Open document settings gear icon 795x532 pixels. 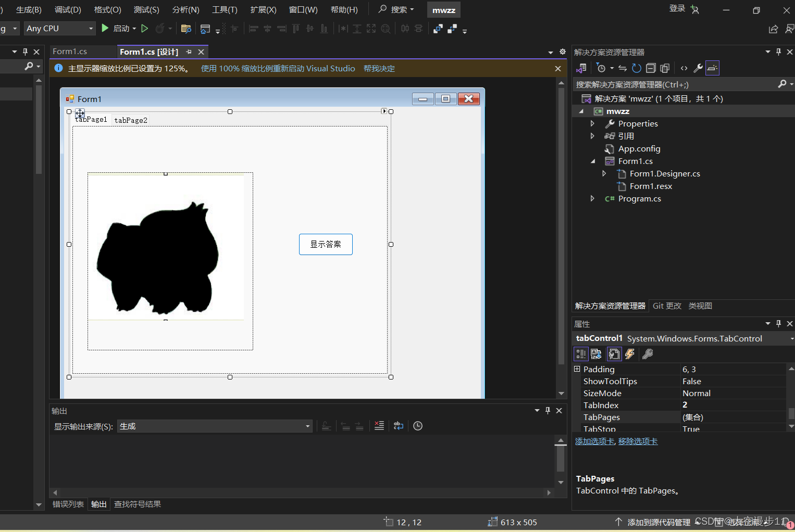pos(563,52)
